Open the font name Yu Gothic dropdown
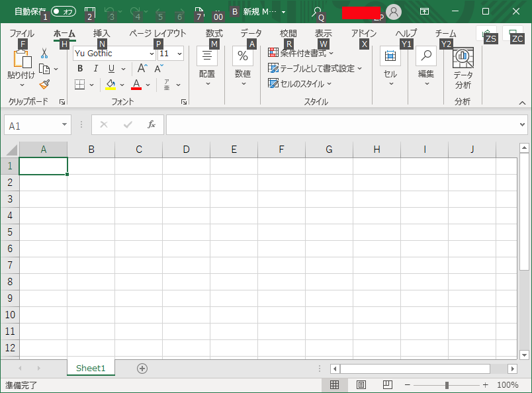This screenshot has height=393, width=532. pyautogui.click(x=152, y=54)
